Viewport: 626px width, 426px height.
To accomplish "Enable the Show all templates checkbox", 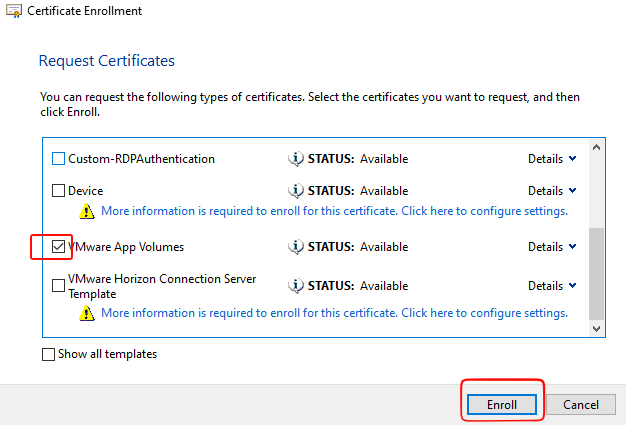I will click(x=48, y=354).
